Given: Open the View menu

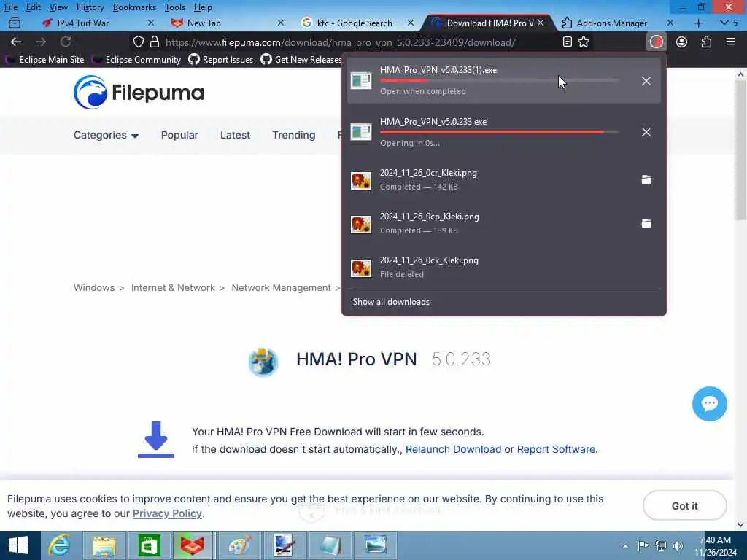Looking at the screenshot, I should point(58,7).
